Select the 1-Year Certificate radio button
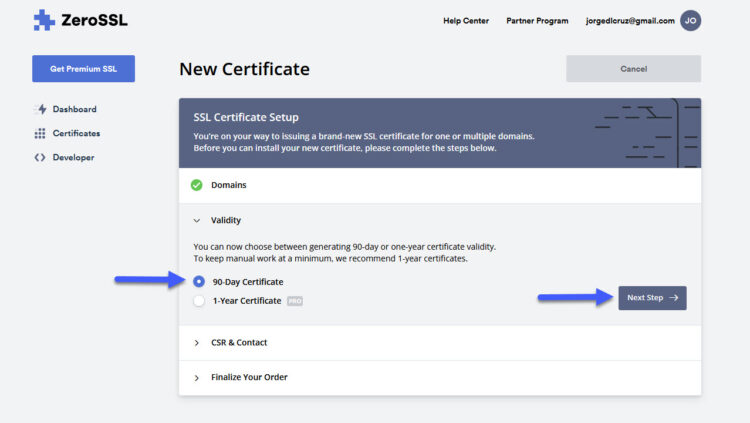This screenshot has width=750, height=423. 199,301
